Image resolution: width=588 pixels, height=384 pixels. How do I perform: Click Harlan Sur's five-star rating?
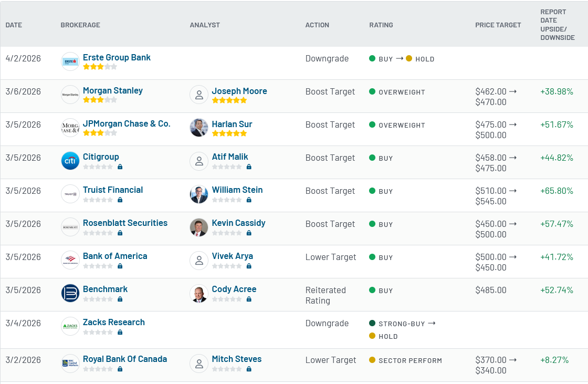click(229, 133)
